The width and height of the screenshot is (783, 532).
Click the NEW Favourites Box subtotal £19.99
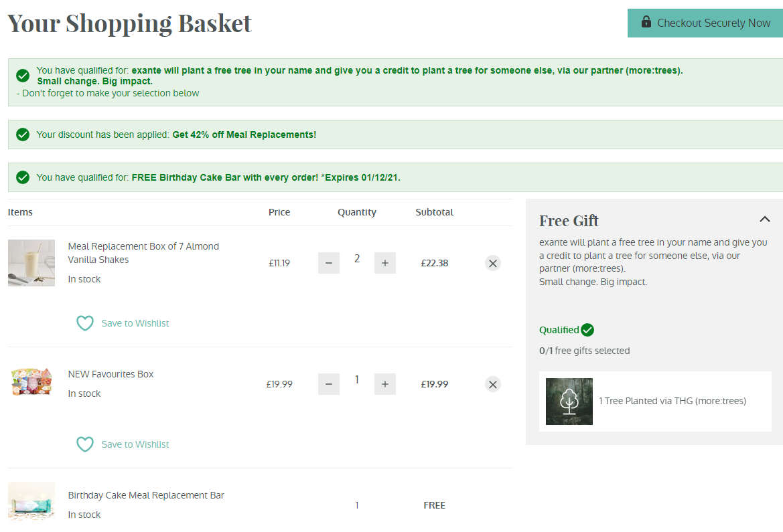[x=435, y=384]
